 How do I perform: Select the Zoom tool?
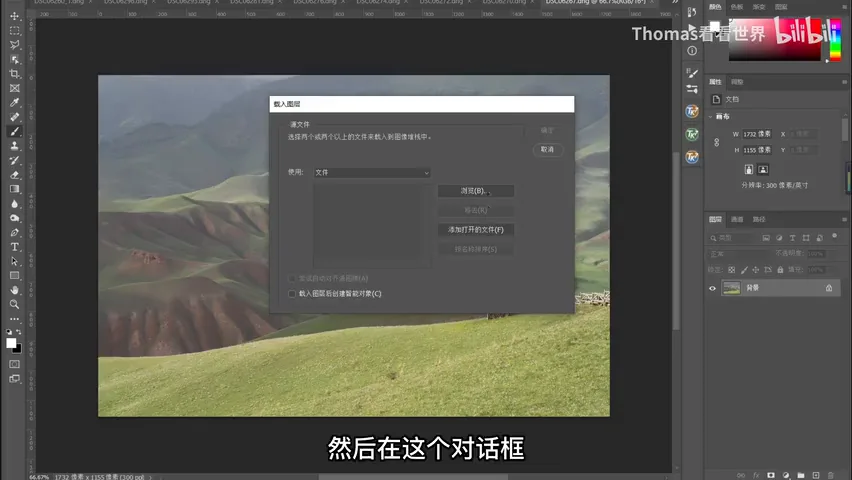[x=15, y=304]
